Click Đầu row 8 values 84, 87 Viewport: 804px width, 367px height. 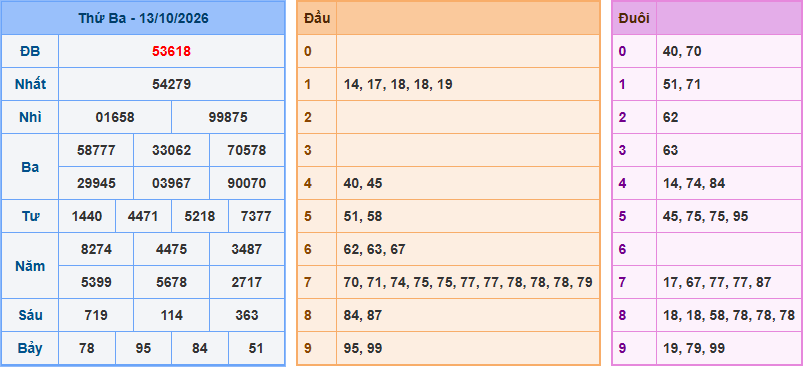point(363,315)
